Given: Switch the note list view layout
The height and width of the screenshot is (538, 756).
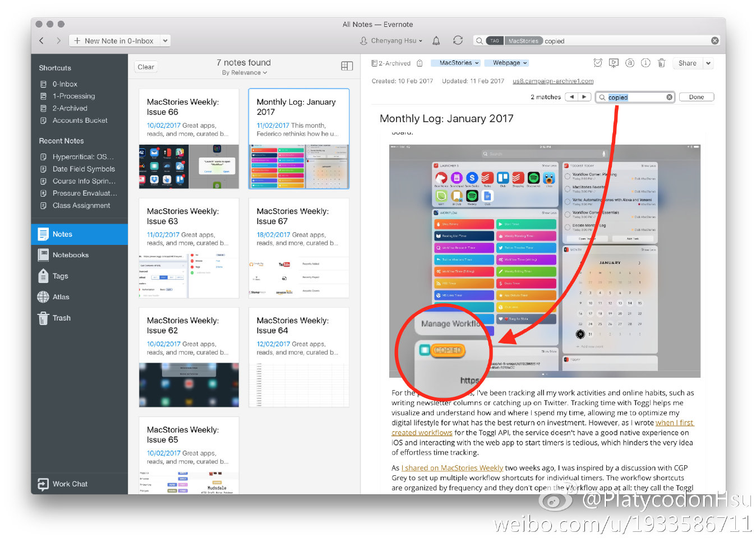Looking at the screenshot, I should [347, 66].
